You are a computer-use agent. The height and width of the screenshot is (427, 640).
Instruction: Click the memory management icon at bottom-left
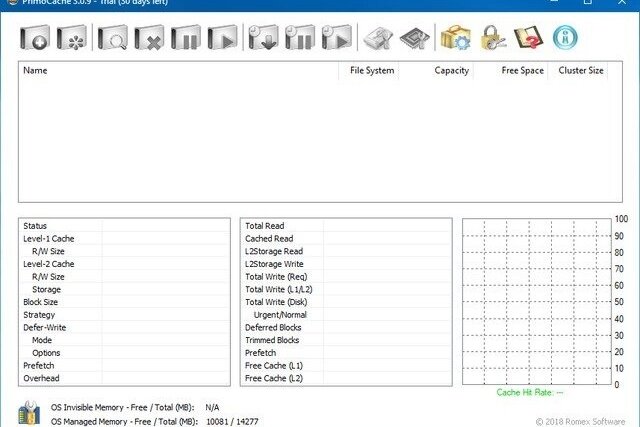29,413
